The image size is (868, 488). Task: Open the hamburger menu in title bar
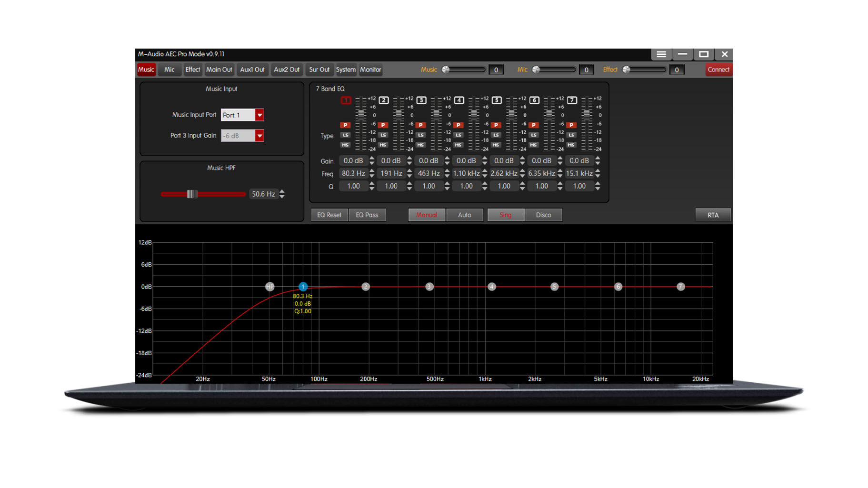tap(661, 54)
